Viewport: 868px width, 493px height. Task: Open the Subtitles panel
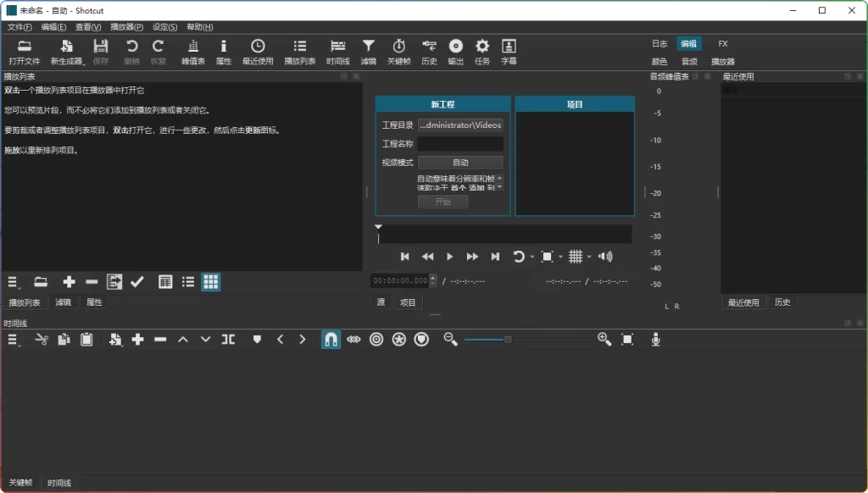(509, 51)
